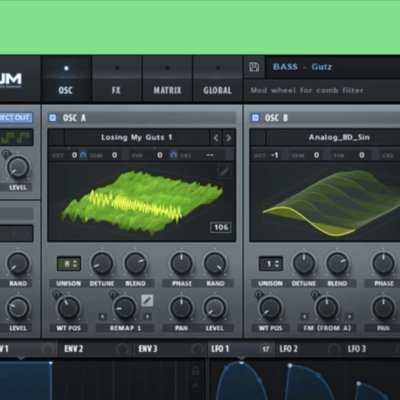Click the OSC A 3D wavetable display
The image size is (400, 400).
pos(142,202)
